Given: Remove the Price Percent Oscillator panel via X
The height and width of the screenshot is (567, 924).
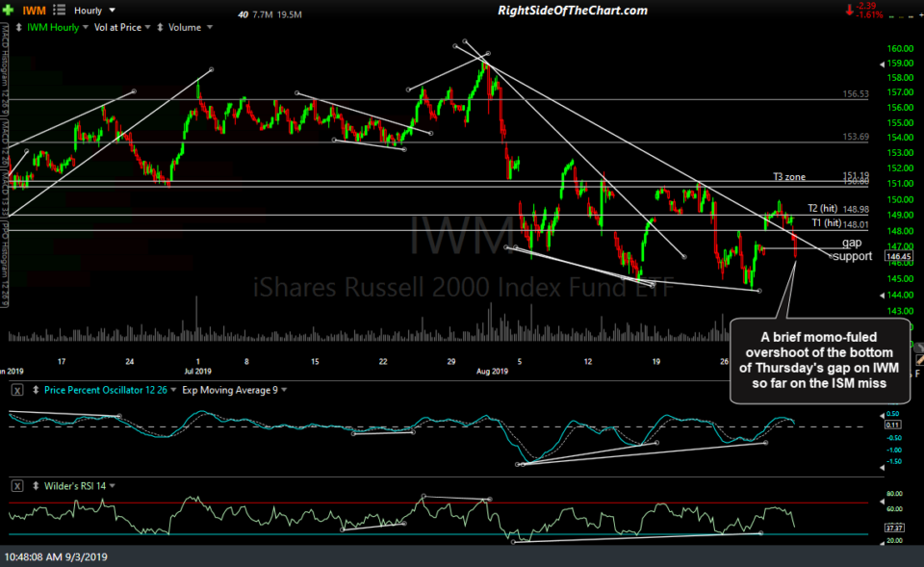Looking at the screenshot, I should pos(16,389).
